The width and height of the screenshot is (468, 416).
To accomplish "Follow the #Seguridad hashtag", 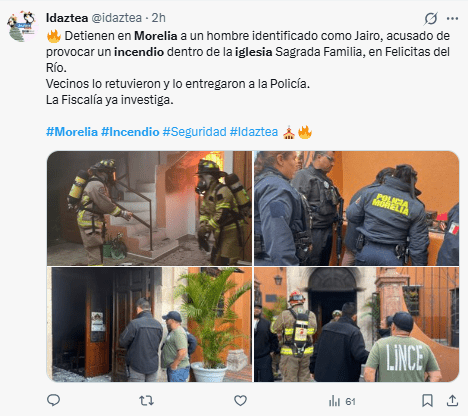I will point(195,132).
